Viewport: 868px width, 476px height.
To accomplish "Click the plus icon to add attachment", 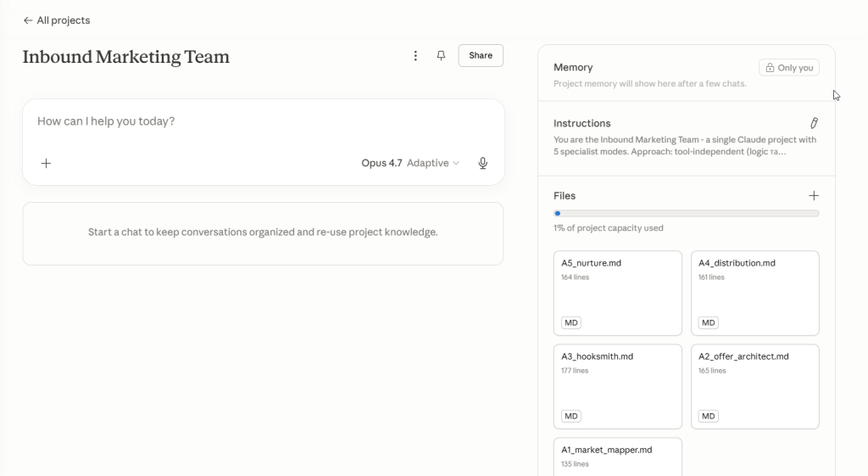I will (47, 163).
